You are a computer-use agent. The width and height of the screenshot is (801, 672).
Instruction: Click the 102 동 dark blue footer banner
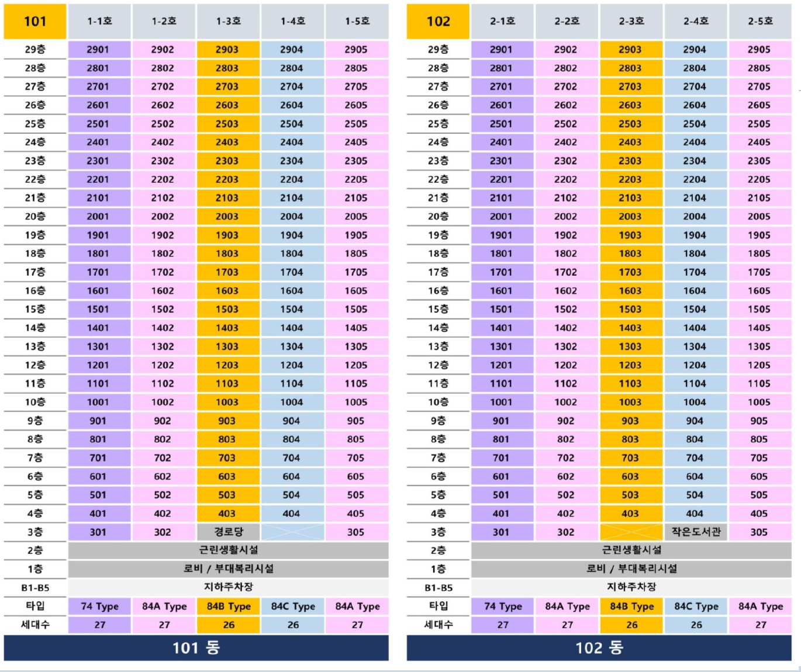click(599, 648)
